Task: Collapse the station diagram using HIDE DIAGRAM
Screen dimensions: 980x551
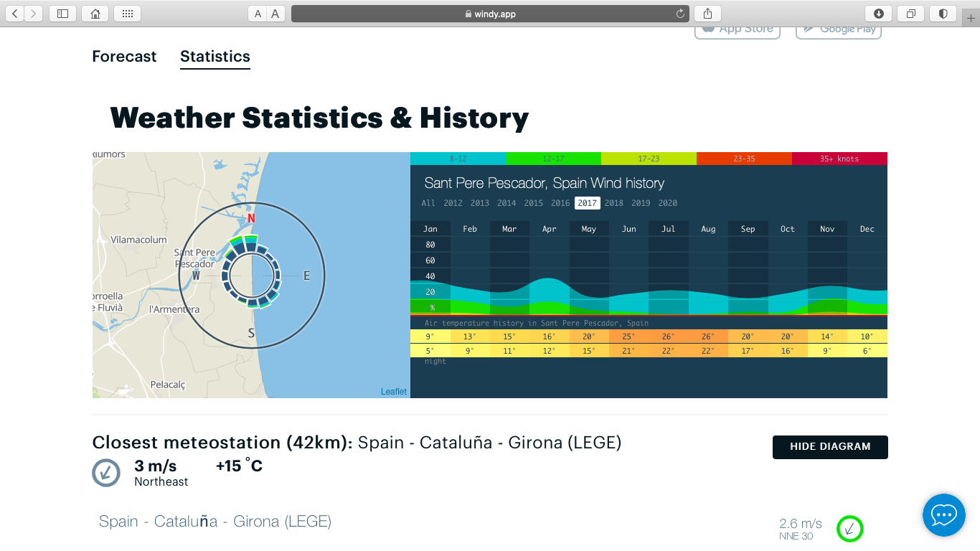Action: pos(829,447)
